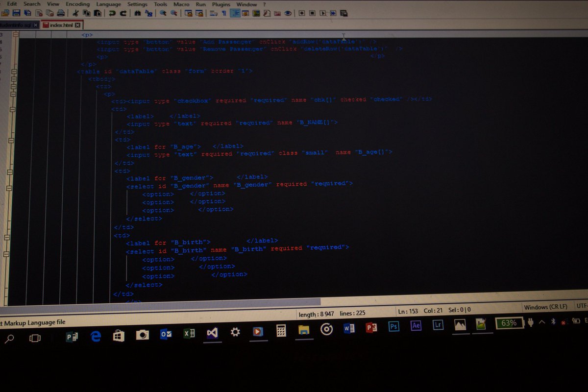Click the Save icon in the toolbar
The image size is (588, 392).
16,14
